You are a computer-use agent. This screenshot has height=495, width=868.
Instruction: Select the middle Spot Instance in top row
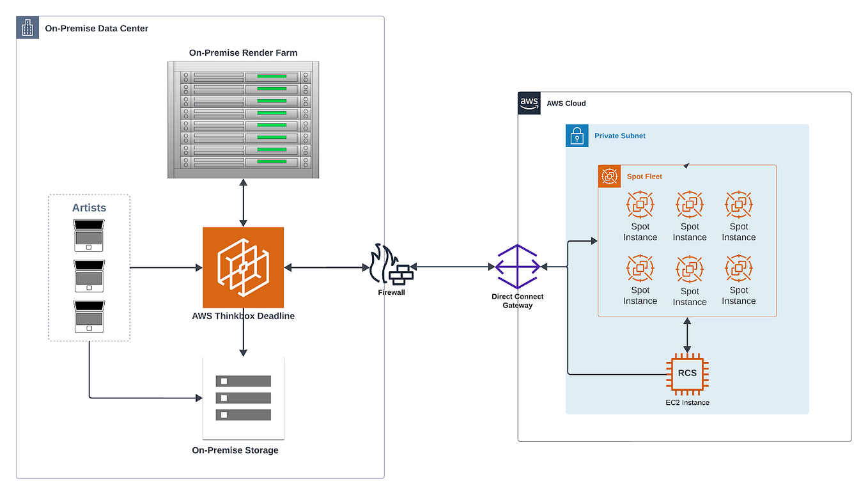[689, 204]
